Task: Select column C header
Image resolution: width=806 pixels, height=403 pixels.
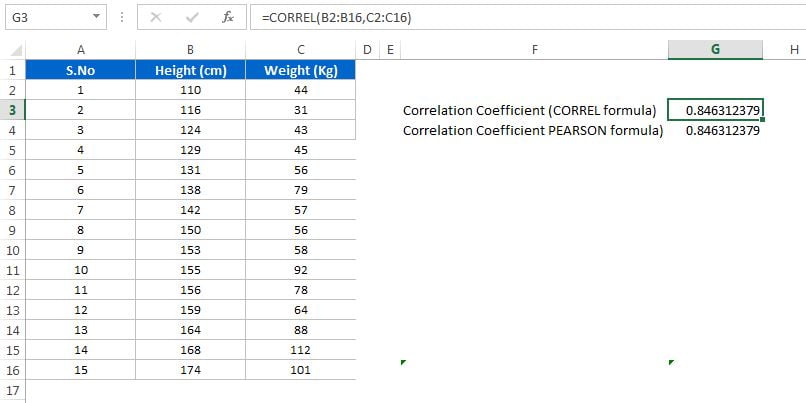Action: click(x=301, y=50)
